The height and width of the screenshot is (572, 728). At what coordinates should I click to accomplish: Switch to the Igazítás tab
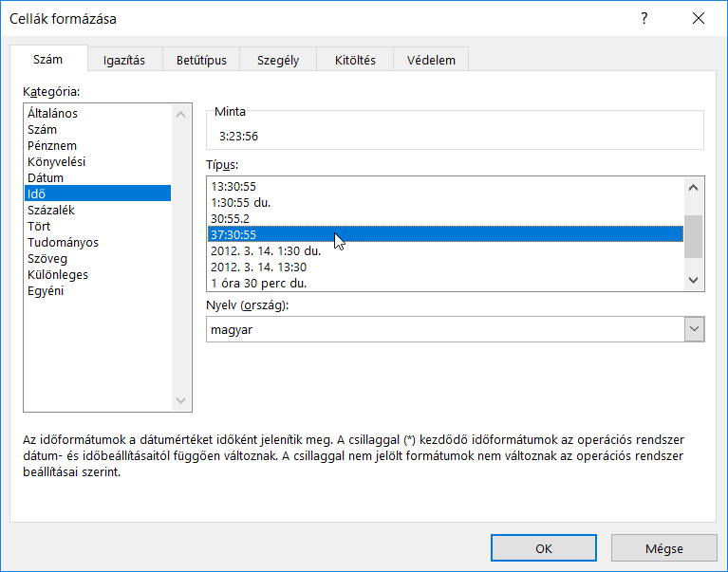pyautogui.click(x=123, y=60)
